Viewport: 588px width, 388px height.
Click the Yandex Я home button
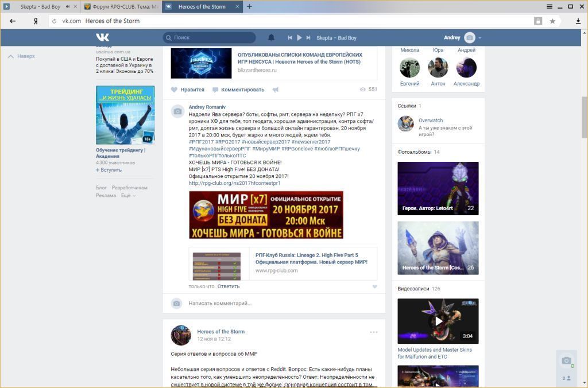tap(36, 21)
